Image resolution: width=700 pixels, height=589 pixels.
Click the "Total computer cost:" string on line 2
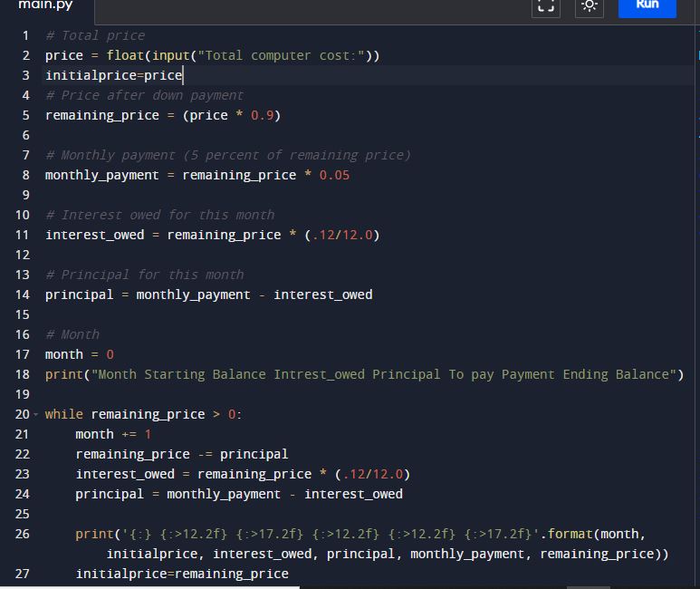281,55
